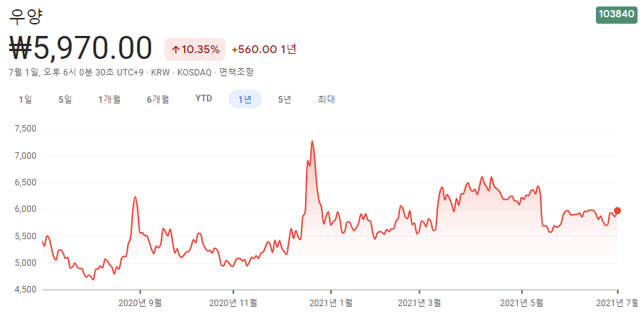Select the 1일 time range tab

pos(25,99)
